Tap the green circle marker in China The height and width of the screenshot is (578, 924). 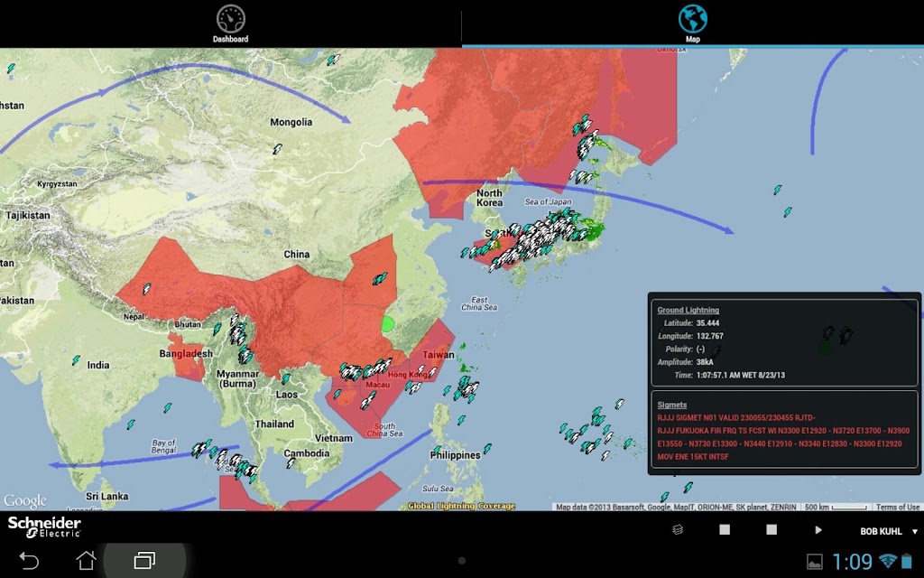coord(388,323)
